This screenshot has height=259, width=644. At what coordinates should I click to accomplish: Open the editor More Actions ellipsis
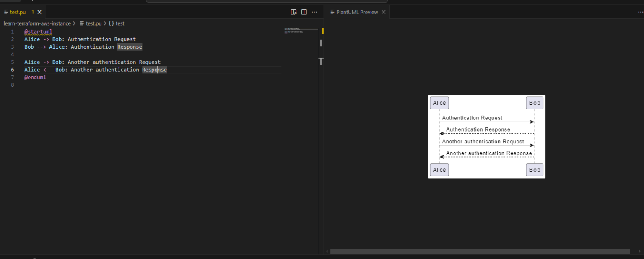point(314,12)
